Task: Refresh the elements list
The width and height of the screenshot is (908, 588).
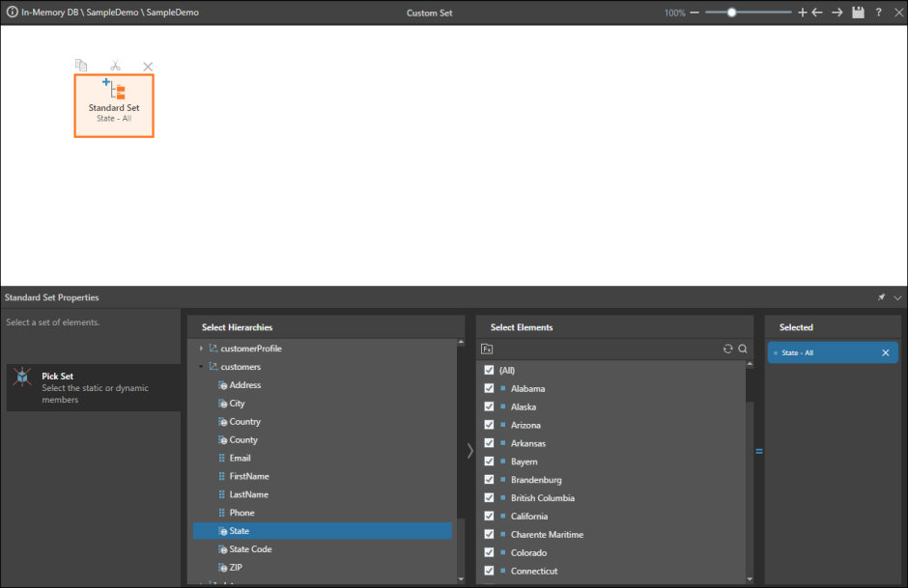Action: pyautogui.click(x=728, y=349)
